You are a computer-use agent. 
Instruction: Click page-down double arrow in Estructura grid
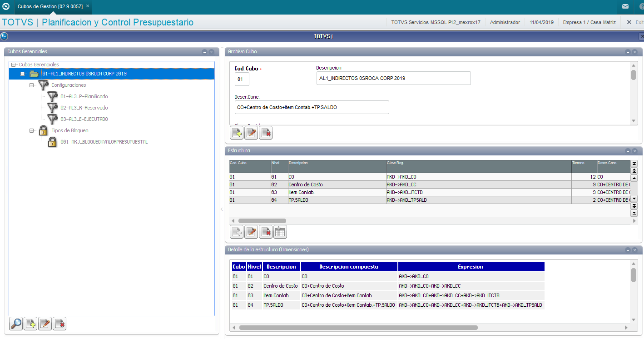(x=634, y=206)
